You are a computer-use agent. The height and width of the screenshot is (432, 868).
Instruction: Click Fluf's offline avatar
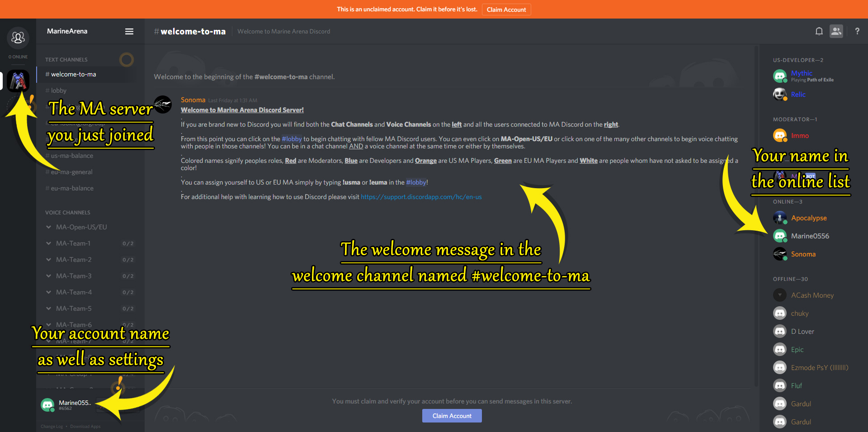pos(780,385)
